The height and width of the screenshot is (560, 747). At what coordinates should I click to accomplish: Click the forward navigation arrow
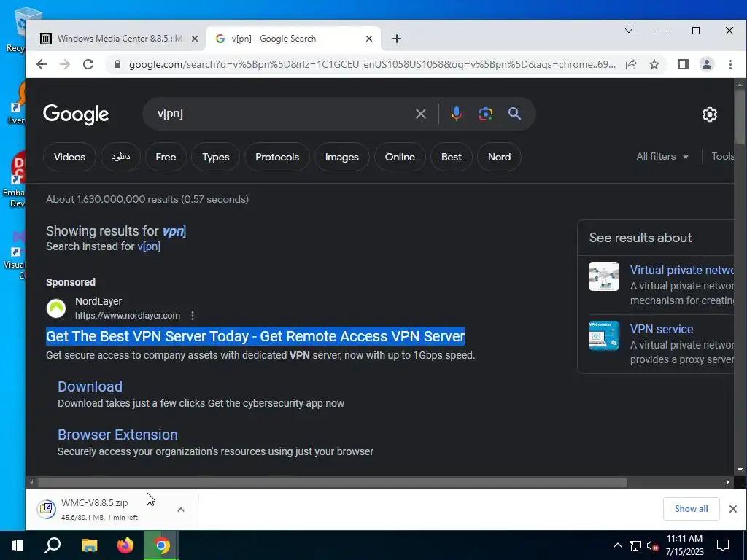(65, 64)
